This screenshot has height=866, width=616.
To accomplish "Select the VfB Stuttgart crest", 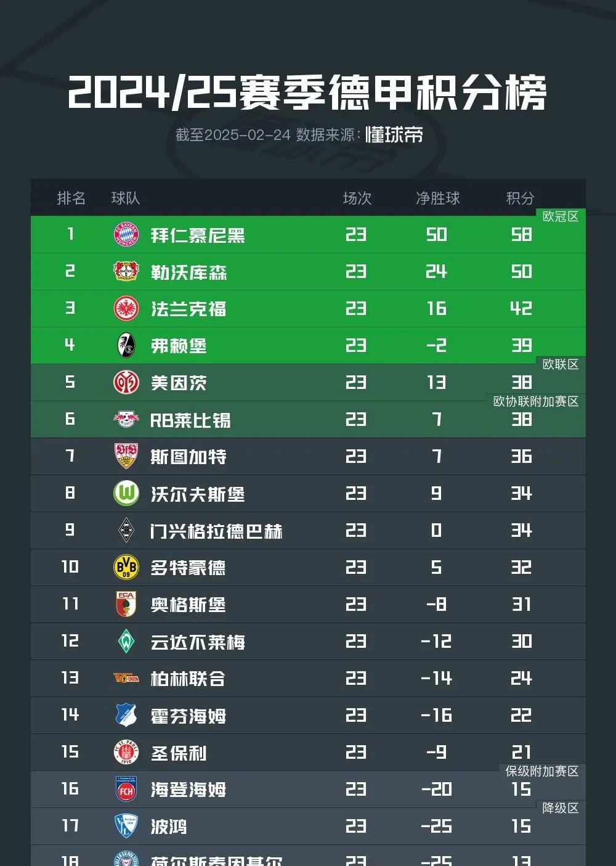I will [x=126, y=456].
